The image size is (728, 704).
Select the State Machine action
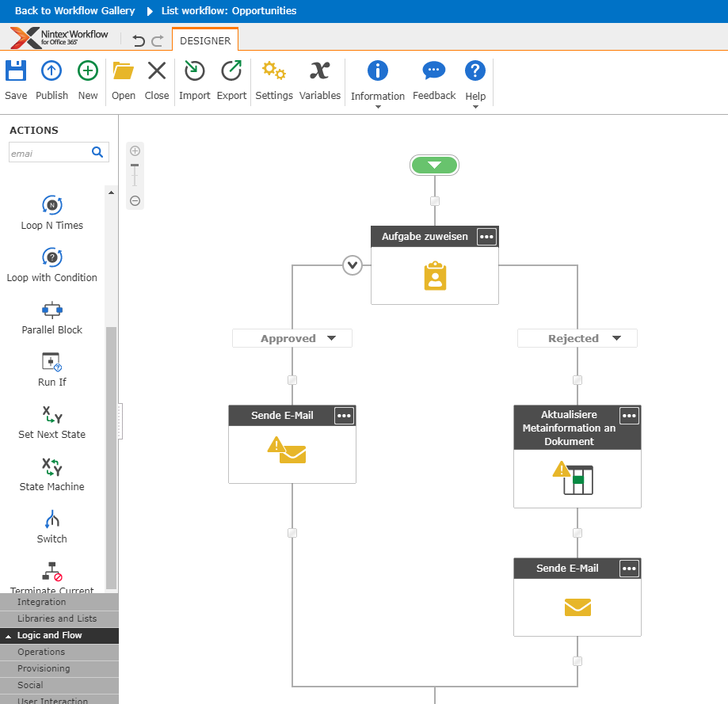(52, 475)
